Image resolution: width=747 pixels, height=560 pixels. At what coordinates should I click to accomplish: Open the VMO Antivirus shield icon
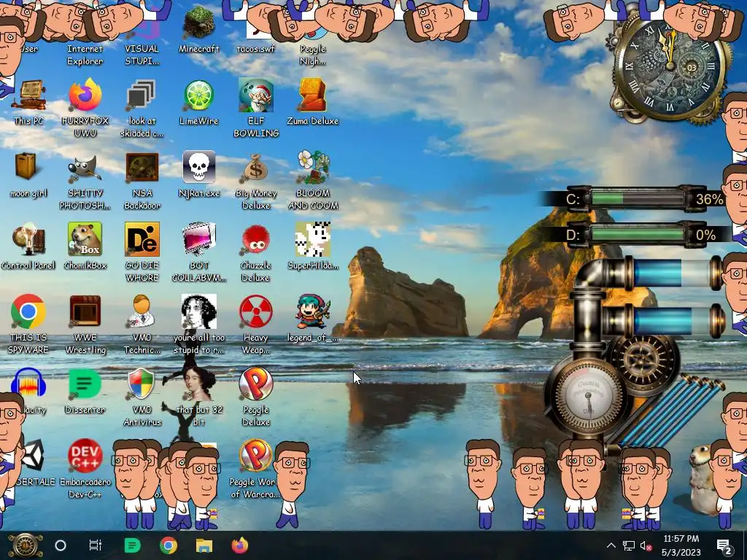pos(142,396)
